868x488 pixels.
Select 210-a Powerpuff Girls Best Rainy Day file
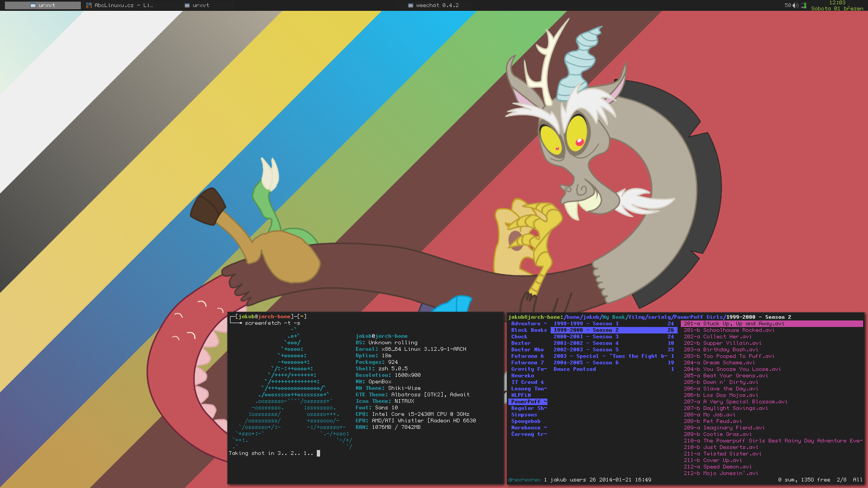(773, 441)
